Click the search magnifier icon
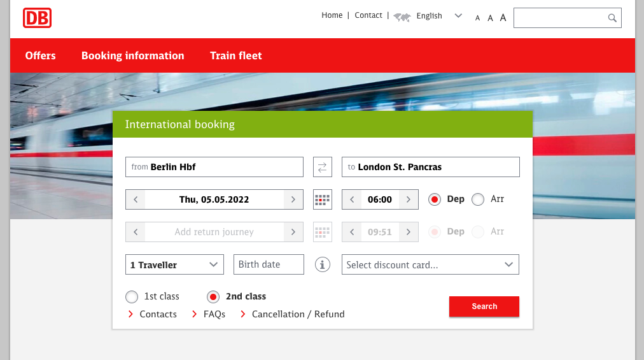 tap(612, 18)
